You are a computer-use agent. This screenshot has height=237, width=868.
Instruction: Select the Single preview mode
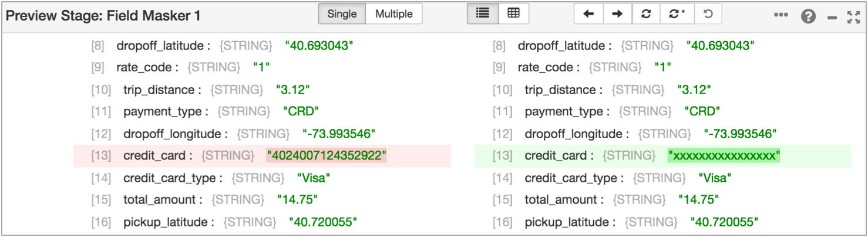coord(342,14)
